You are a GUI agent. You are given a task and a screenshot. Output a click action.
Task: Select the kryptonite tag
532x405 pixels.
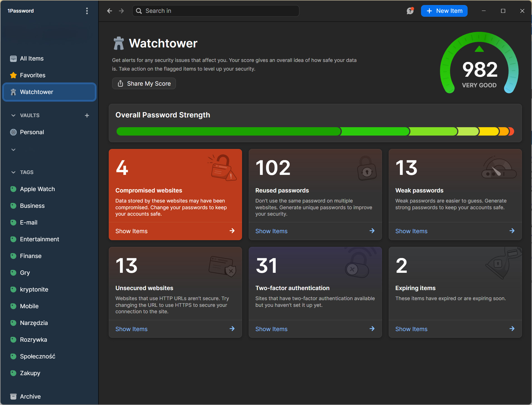(x=34, y=290)
